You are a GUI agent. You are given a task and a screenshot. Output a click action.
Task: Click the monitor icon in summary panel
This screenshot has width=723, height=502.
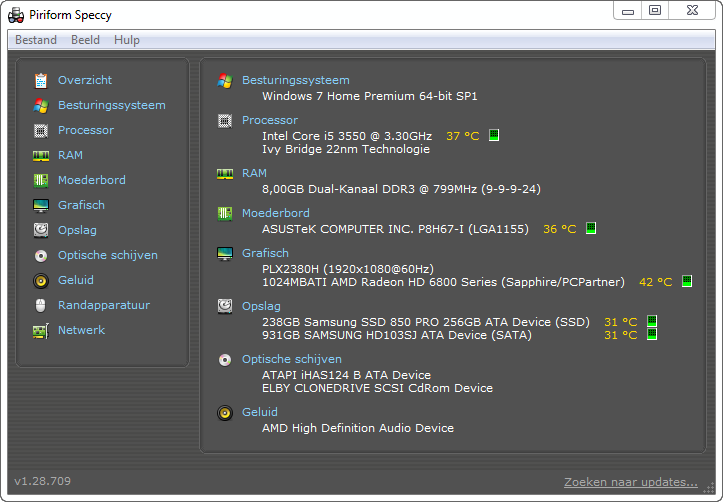(x=225, y=254)
